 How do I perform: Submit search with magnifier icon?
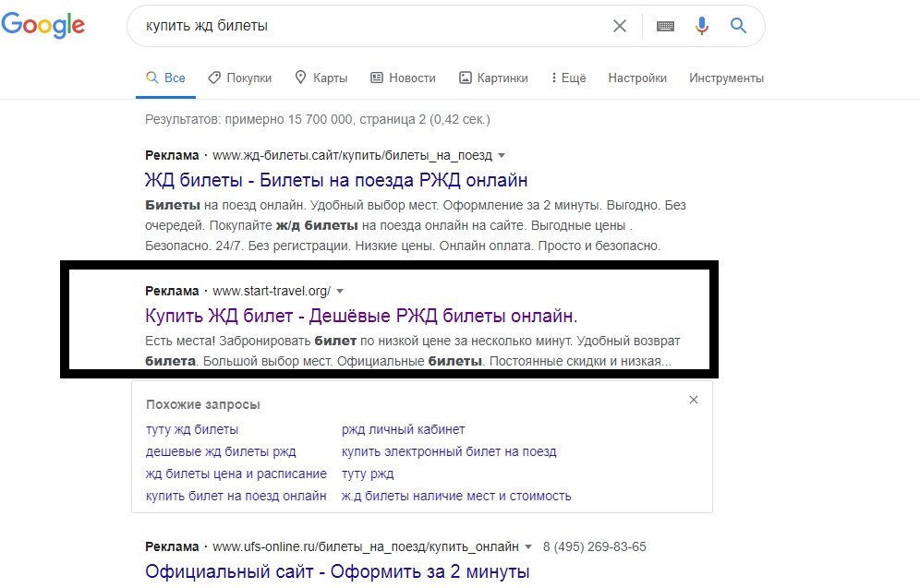click(x=738, y=25)
